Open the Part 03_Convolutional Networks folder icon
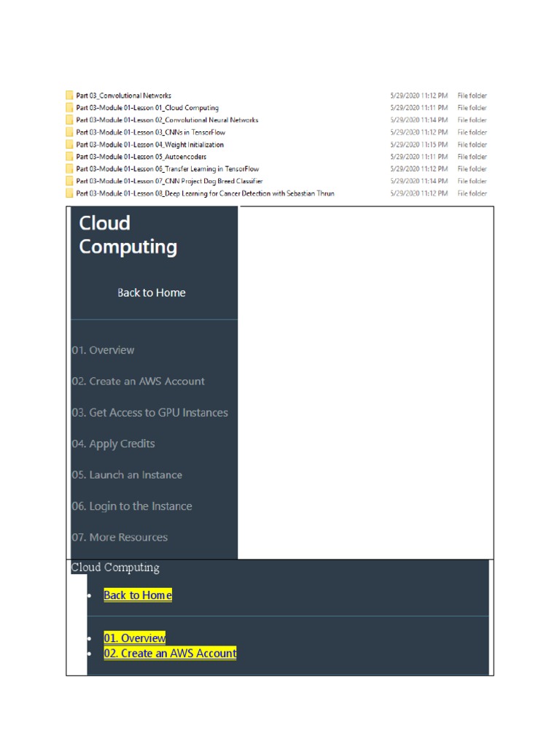560x747 pixels. [x=69, y=96]
